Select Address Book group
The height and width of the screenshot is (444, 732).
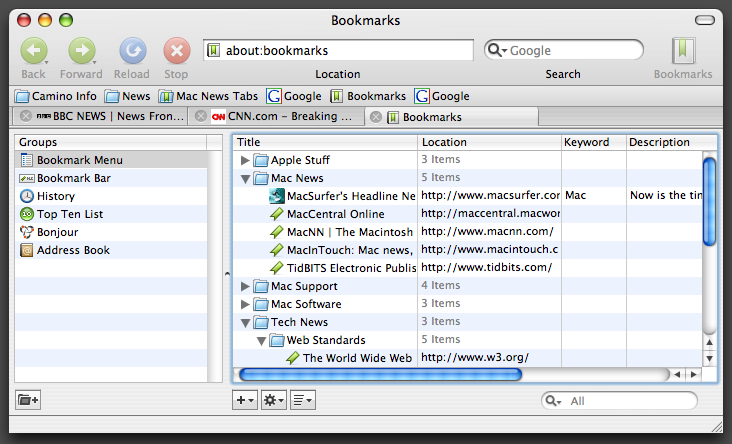tap(111, 250)
